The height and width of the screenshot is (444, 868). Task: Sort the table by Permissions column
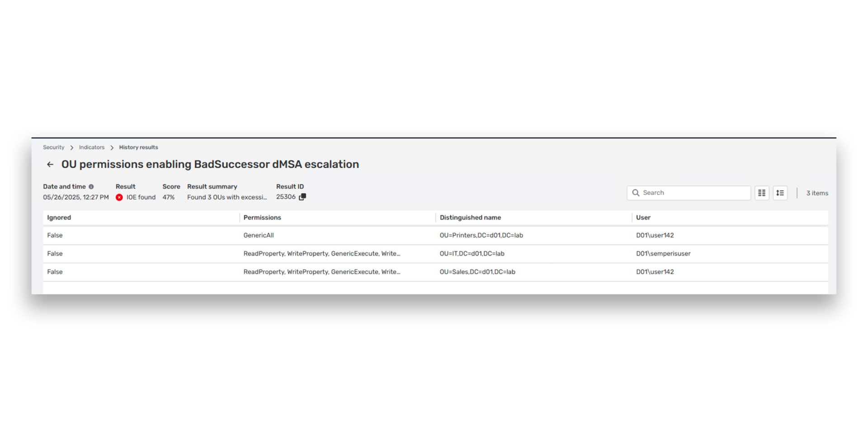click(x=262, y=217)
